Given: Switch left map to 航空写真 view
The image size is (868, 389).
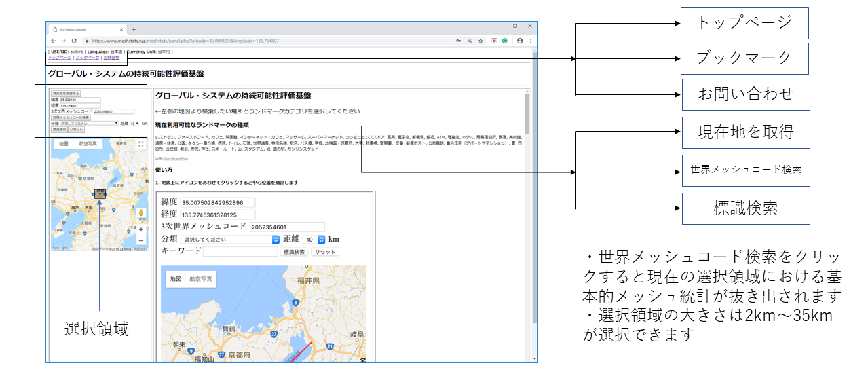Looking at the screenshot, I should (x=88, y=144).
